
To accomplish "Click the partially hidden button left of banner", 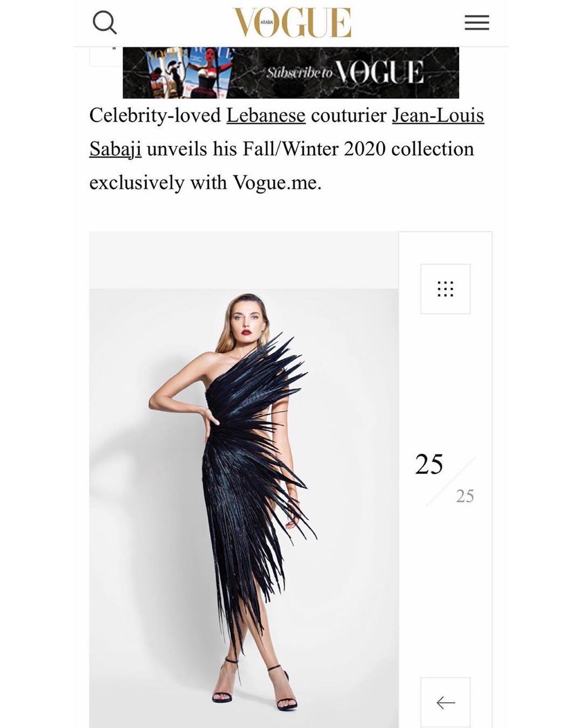I will pos(106,57).
